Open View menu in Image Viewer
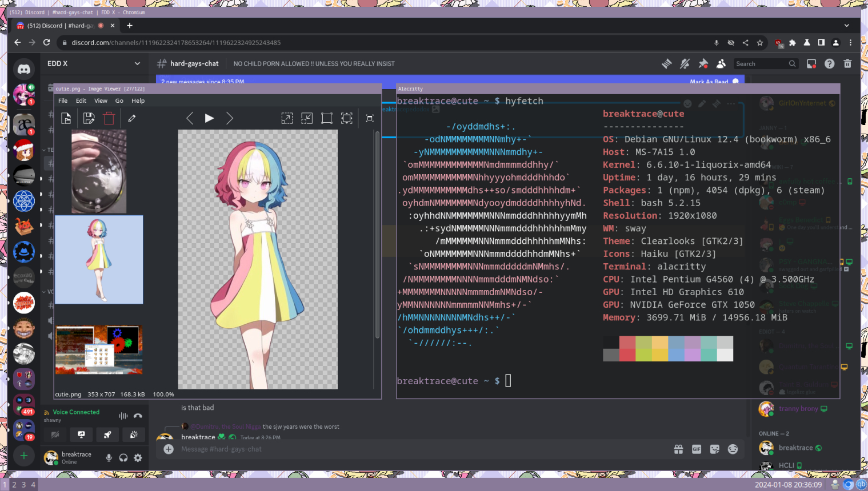This screenshot has width=868, height=491. [101, 100]
